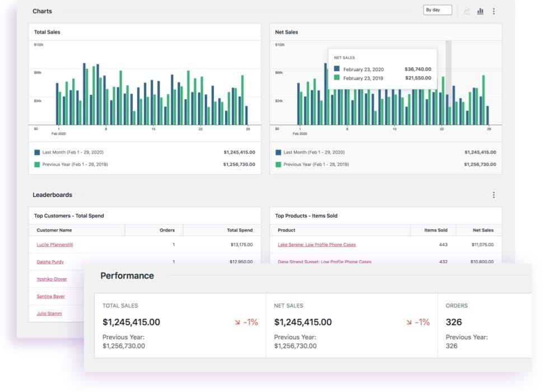The width and height of the screenshot is (543, 392).
Task: Open the Leaderboards ellipsis menu
Action: pos(493,194)
